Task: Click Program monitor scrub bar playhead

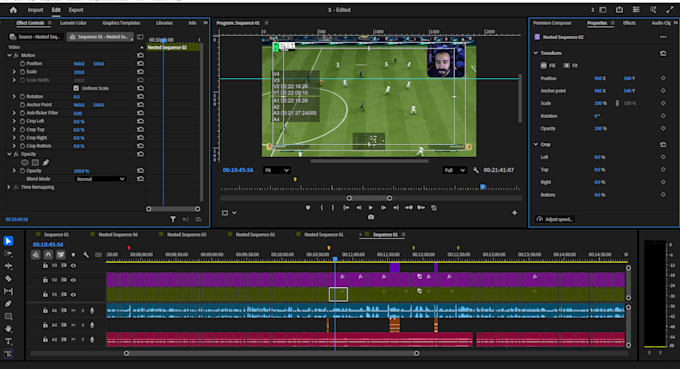Action: pos(482,186)
